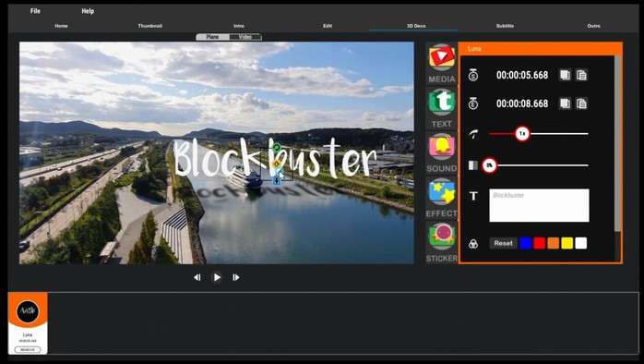This screenshot has height=364, width=644.
Task: Click the Blockbuster text input box
Action: pos(539,205)
